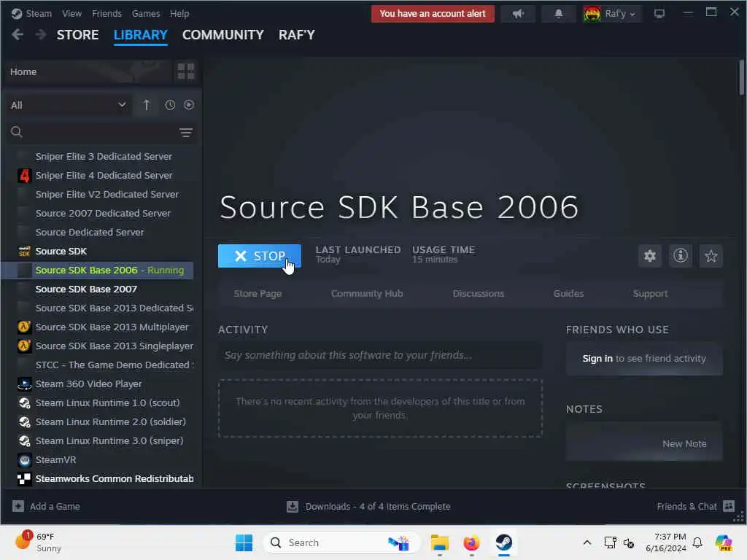This screenshot has height=560, width=747.
Task: Go to the LIBRARY tab
Action: [x=141, y=35]
